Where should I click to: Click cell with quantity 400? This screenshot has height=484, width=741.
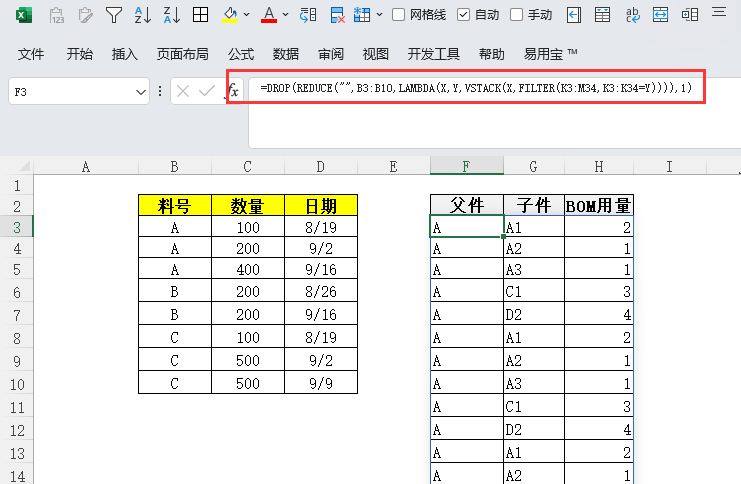click(248, 269)
